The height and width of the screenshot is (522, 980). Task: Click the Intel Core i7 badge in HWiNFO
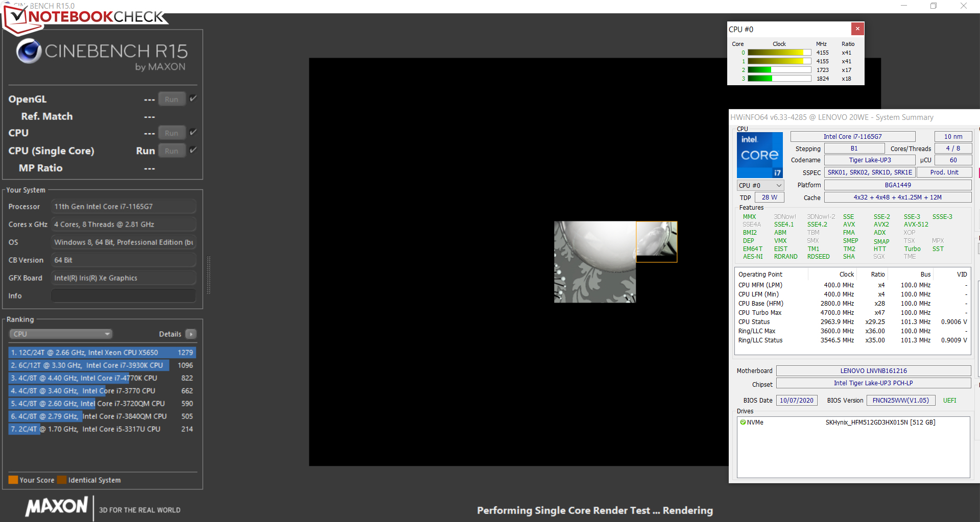pyautogui.click(x=759, y=155)
